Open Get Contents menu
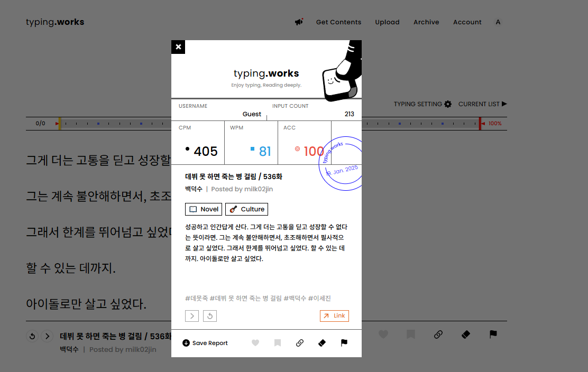588x372 pixels. point(338,22)
